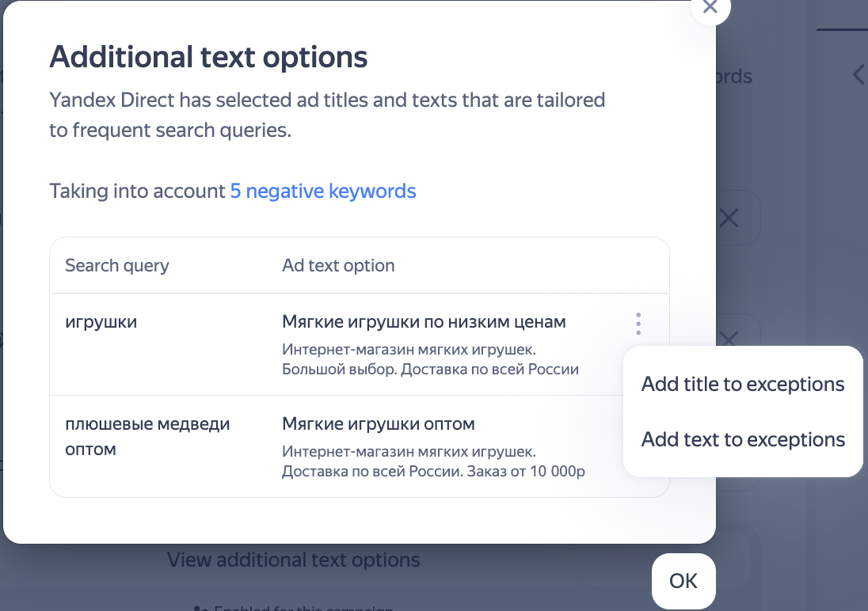Click the Ad text option column header
The height and width of the screenshot is (611, 868).
tap(338, 266)
